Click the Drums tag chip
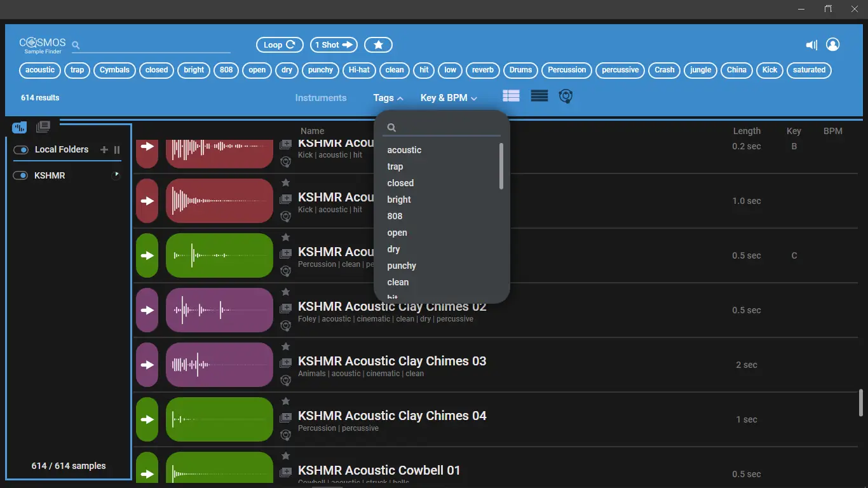Image resolution: width=868 pixels, height=488 pixels. (520, 70)
